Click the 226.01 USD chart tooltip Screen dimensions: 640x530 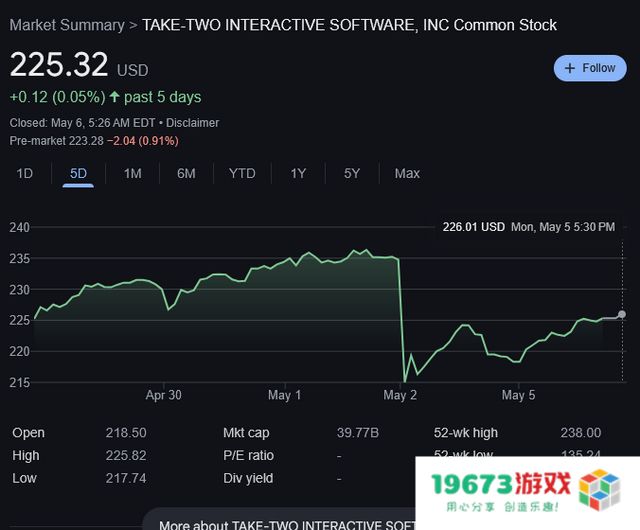(x=529, y=227)
